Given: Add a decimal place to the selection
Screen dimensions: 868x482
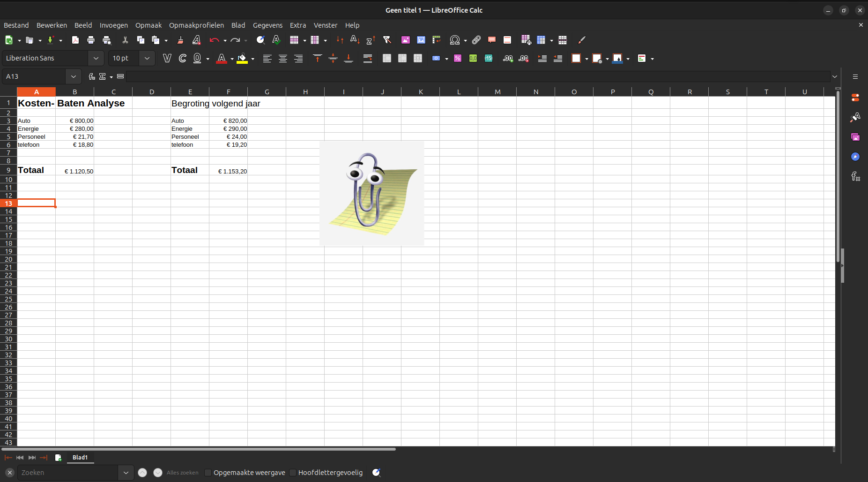Looking at the screenshot, I should (x=507, y=58).
